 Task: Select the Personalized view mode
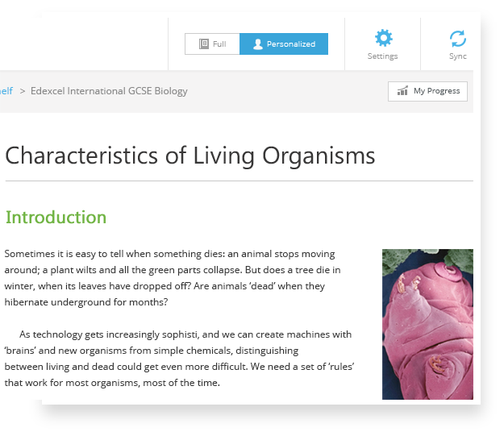[284, 44]
